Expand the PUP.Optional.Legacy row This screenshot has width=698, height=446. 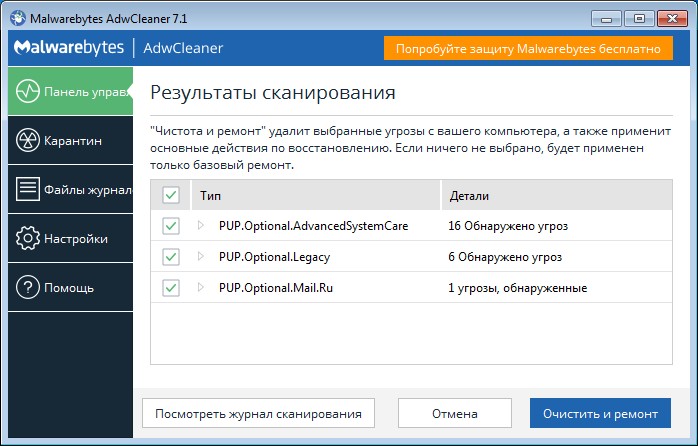(x=201, y=256)
